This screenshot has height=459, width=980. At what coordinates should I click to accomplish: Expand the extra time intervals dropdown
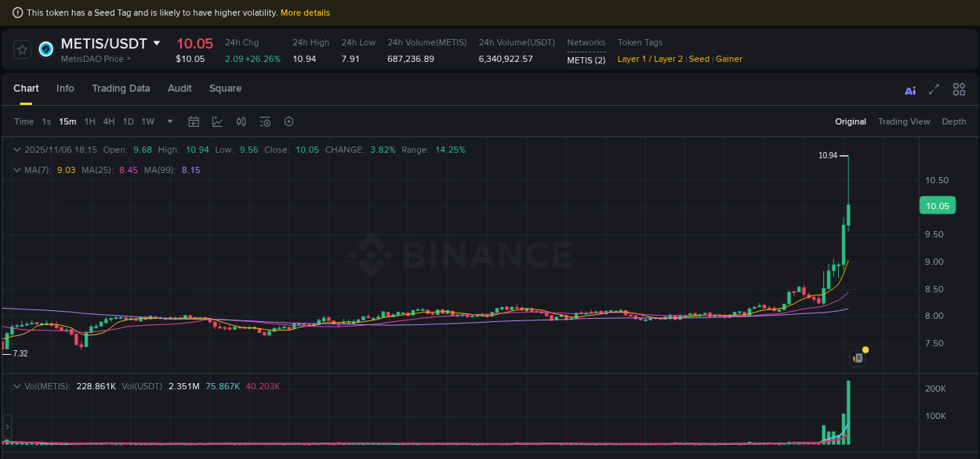[169, 121]
